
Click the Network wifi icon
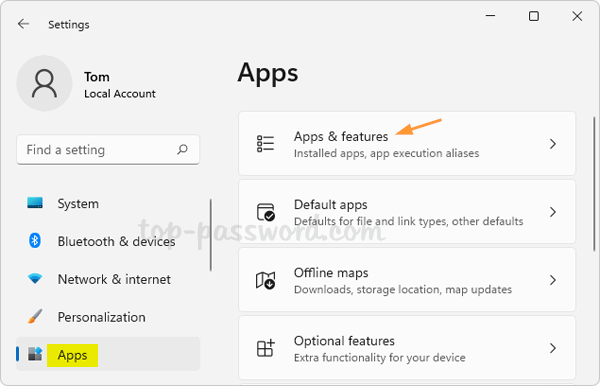point(35,279)
